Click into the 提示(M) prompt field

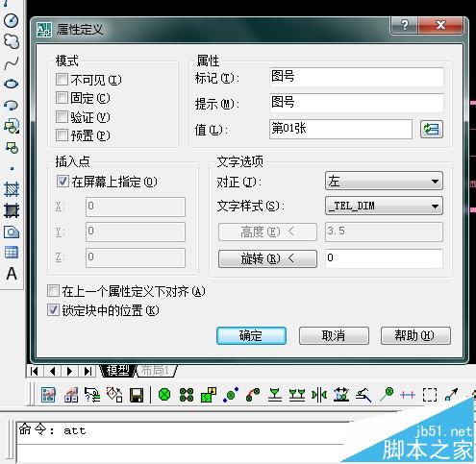[x=357, y=103]
